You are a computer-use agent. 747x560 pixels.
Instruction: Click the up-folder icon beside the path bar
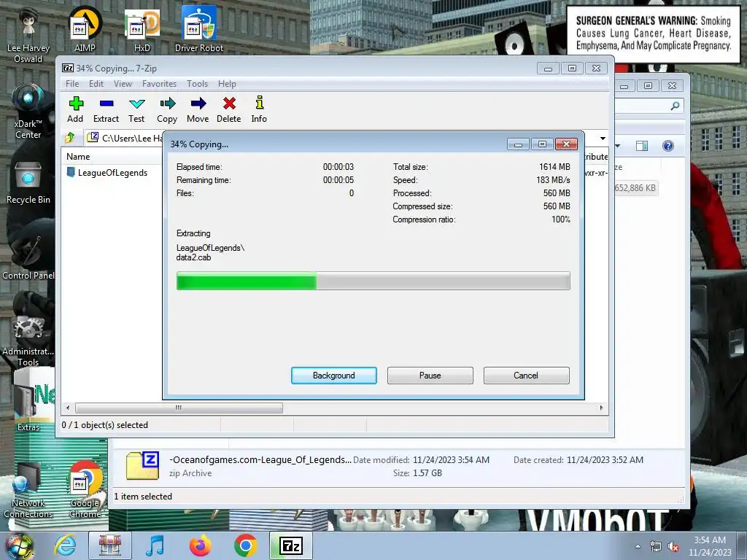coord(70,138)
